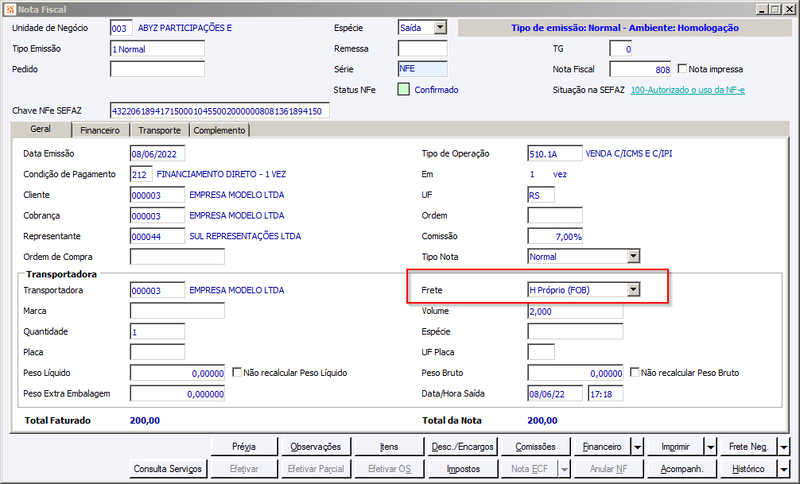Switch to the Transporte tab
This screenshot has width=800, height=484.
tap(159, 131)
